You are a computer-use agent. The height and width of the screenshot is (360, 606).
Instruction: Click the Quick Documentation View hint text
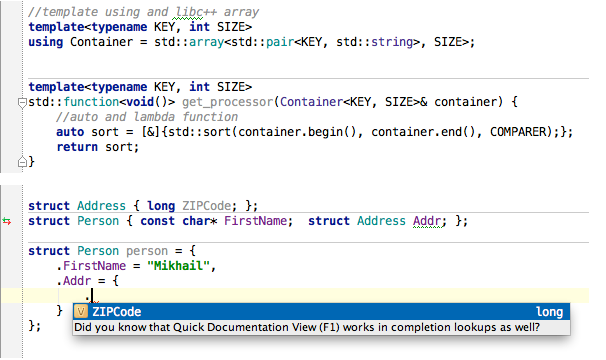point(306,328)
